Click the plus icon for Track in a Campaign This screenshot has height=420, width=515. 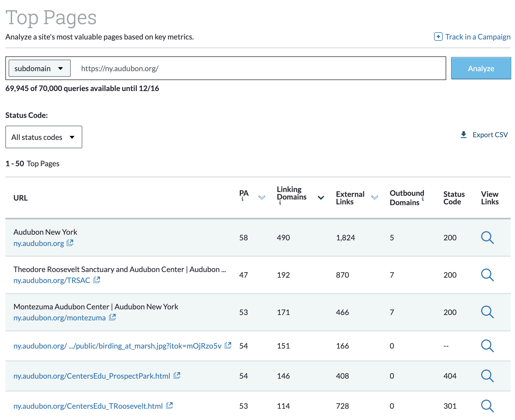click(x=438, y=37)
